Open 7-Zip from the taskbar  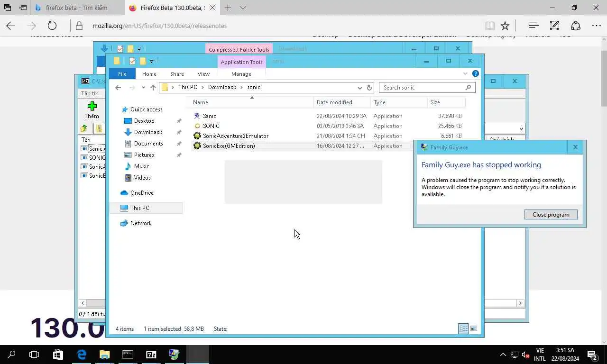pos(151,355)
